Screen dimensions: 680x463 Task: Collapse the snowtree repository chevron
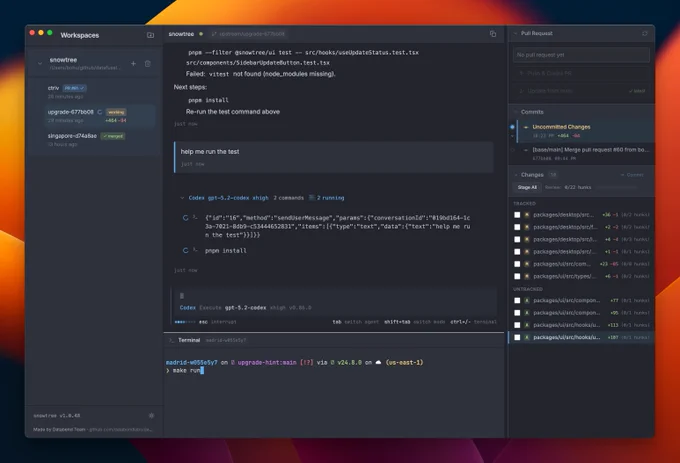tap(40, 64)
